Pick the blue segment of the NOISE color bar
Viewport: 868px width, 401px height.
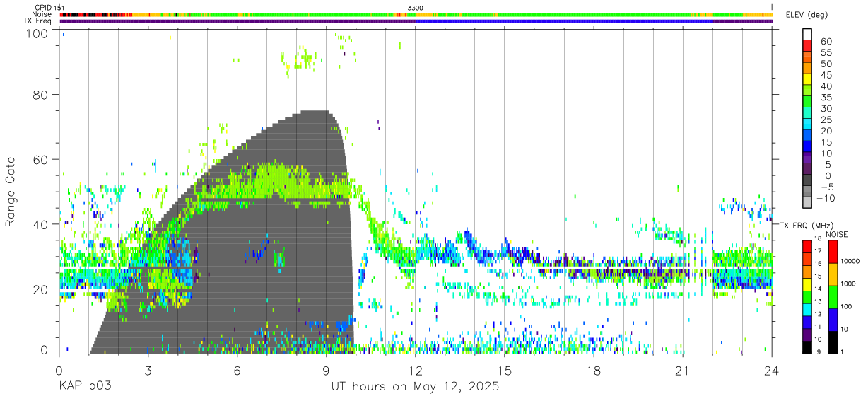coord(833,319)
